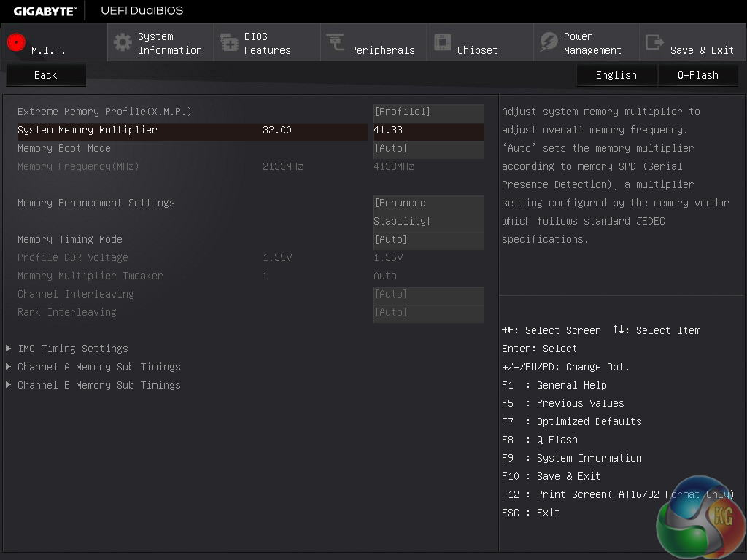747x560 pixels.
Task: Change the Memory Boot Mode Auto option
Action: pyautogui.click(x=428, y=149)
